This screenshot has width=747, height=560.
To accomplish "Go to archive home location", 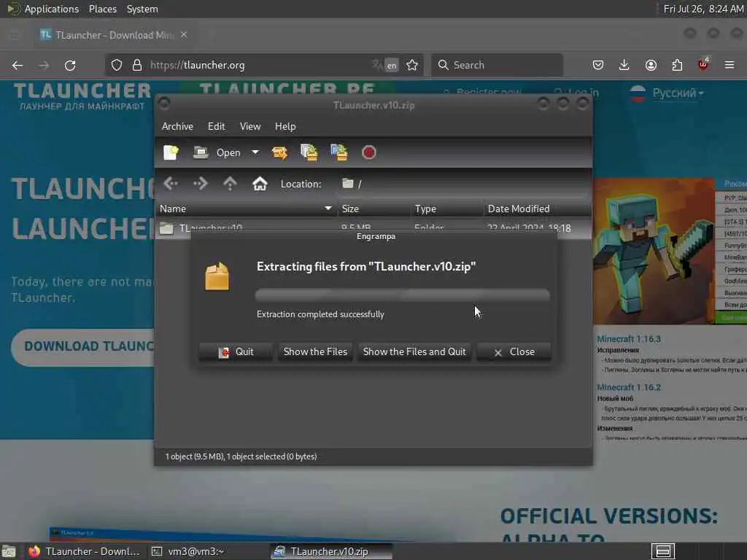I will pos(260,183).
